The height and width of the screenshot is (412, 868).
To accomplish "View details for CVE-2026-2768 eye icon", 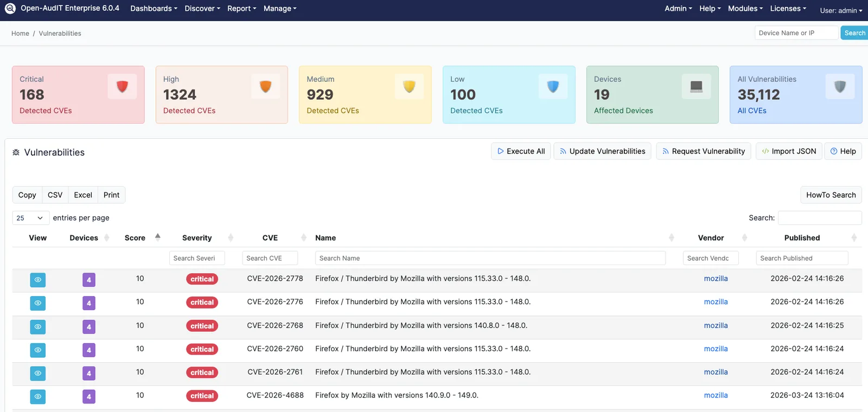I will coord(38,327).
